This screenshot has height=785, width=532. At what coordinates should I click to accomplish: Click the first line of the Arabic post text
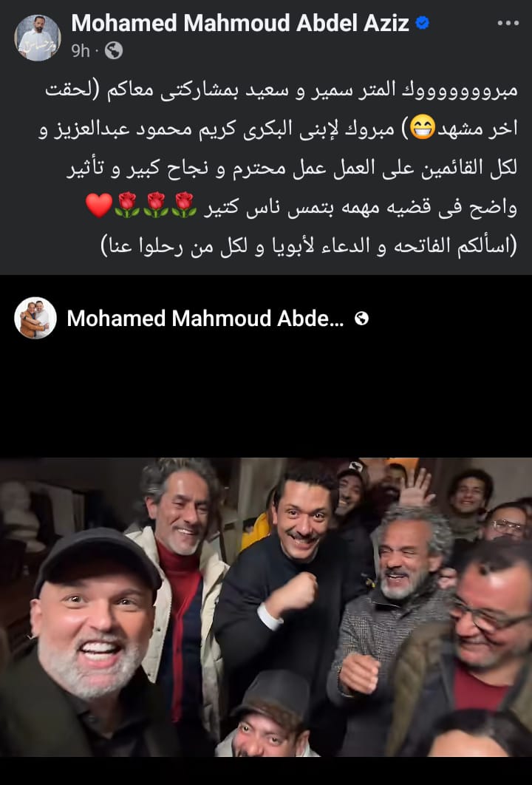[x=282, y=90]
